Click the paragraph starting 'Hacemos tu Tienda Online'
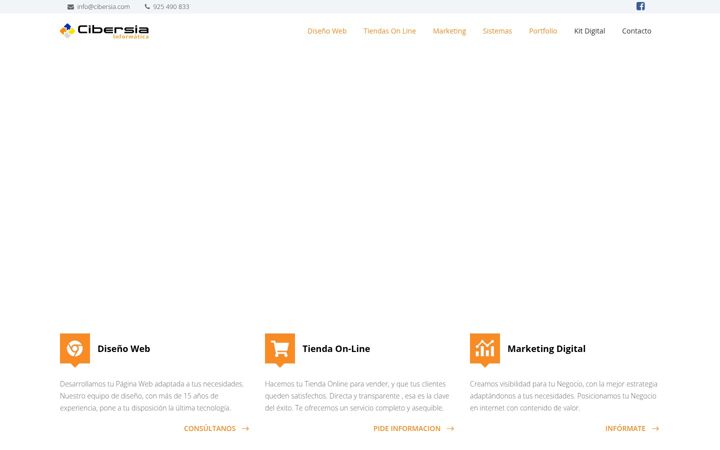This screenshot has height=450, width=720. [x=357, y=396]
